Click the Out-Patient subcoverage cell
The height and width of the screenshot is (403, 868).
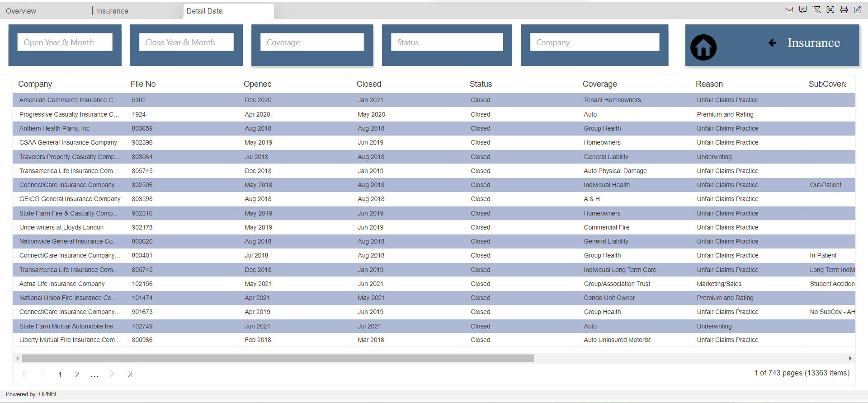coord(826,185)
